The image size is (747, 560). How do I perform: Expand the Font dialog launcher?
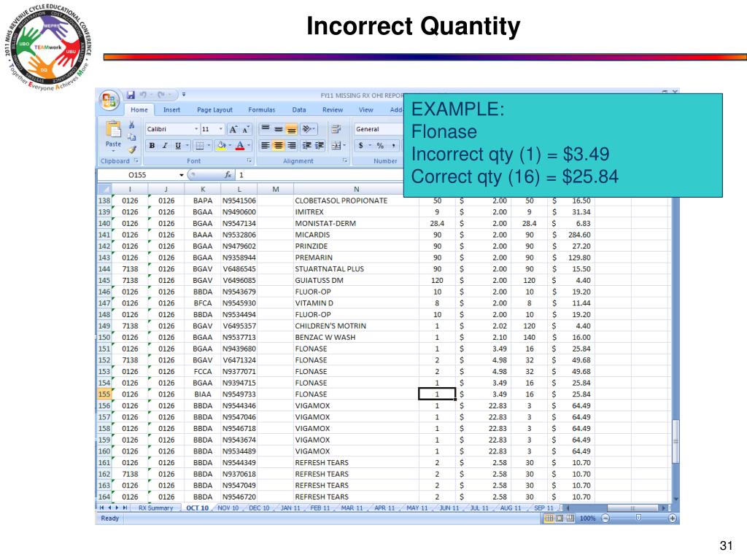click(x=249, y=161)
